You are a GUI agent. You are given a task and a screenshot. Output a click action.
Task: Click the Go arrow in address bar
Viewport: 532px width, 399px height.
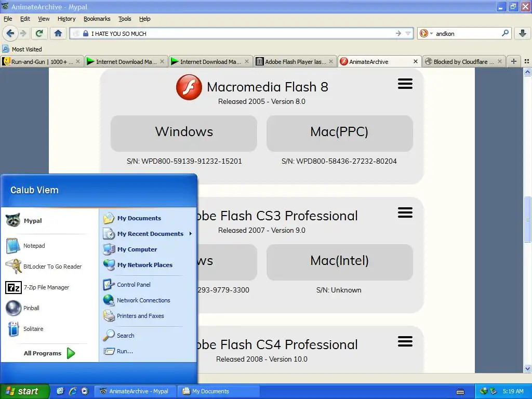coord(398,33)
